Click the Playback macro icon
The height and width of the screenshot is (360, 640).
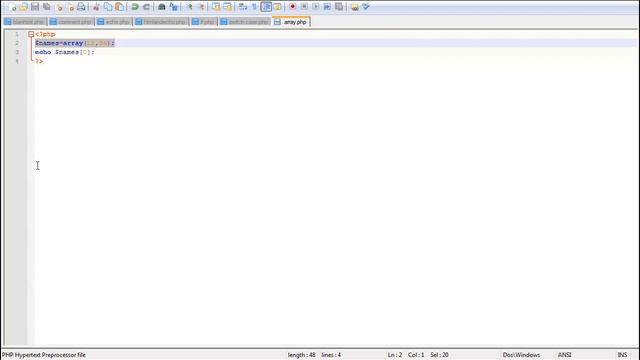click(x=316, y=7)
